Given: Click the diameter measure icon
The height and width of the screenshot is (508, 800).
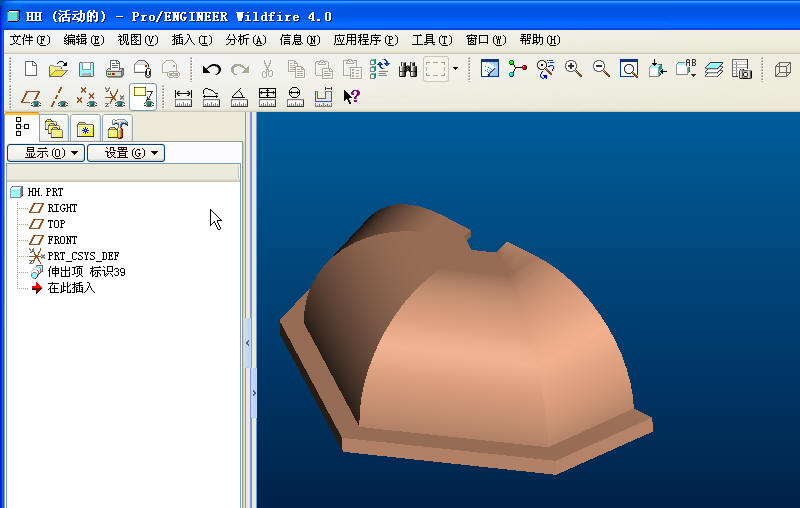Looking at the screenshot, I should [295, 97].
